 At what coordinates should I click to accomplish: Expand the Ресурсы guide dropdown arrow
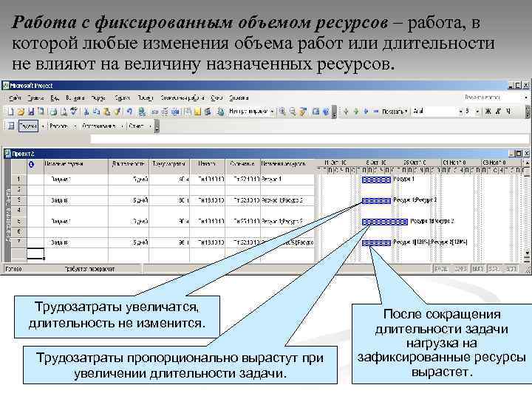point(75,126)
